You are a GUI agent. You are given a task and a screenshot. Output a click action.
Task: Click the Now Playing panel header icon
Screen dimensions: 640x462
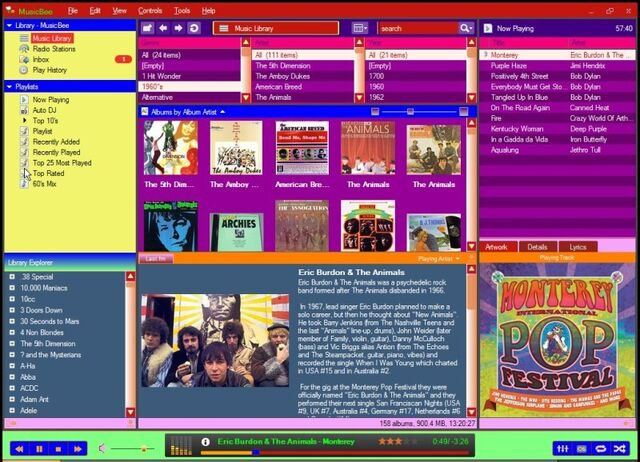pos(488,28)
